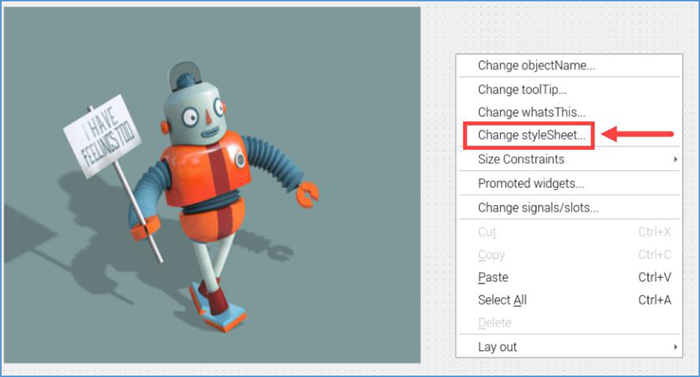Expand the Lay out submenu arrow
The width and height of the screenshot is (700, 377).
pyautogui.click(x=675, y=347)
